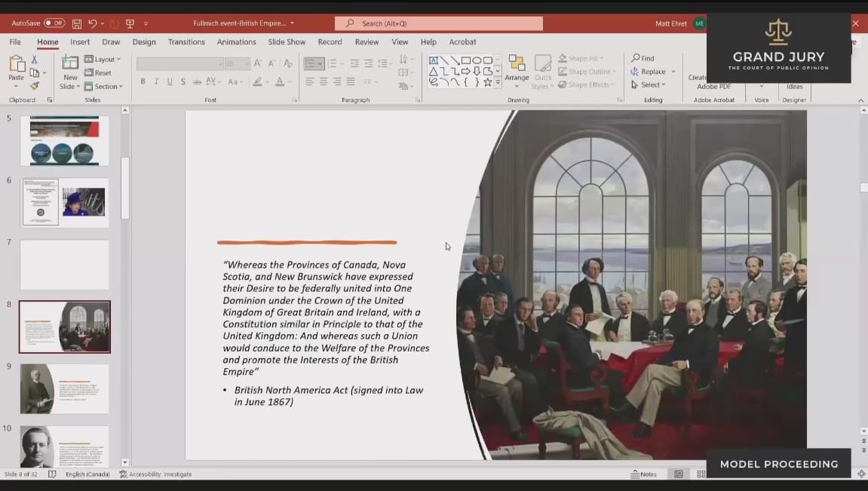Open Notes pane from status bar

pyautogui.click(x=644, y=474)
